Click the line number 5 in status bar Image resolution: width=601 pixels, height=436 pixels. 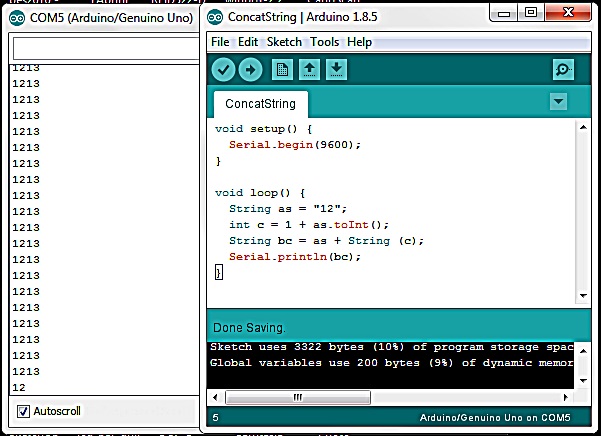(216, 418)
